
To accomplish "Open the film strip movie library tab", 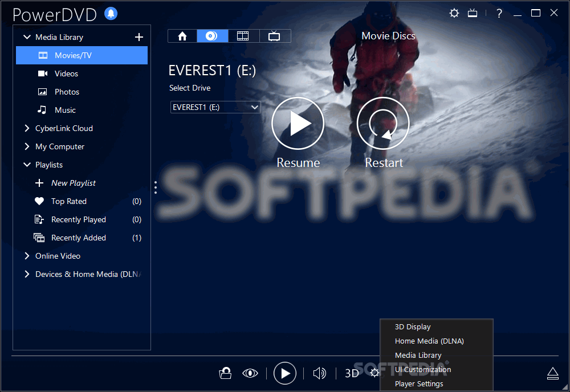I will (x=243, y=36).
